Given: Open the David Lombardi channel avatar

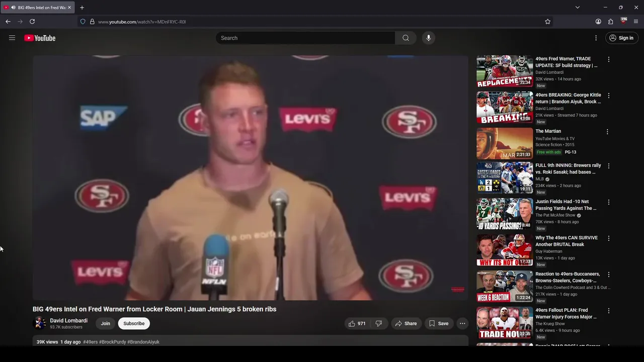Looking at the screenshot, I should click(39, 323).
